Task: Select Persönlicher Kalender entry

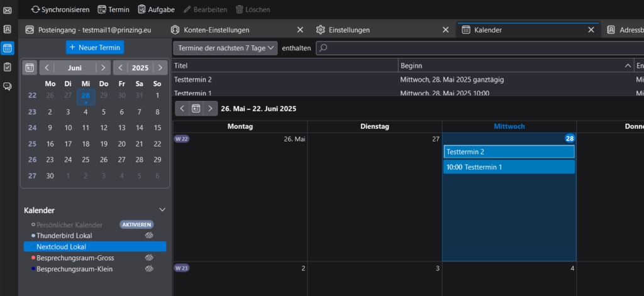Action: [69, 224]
